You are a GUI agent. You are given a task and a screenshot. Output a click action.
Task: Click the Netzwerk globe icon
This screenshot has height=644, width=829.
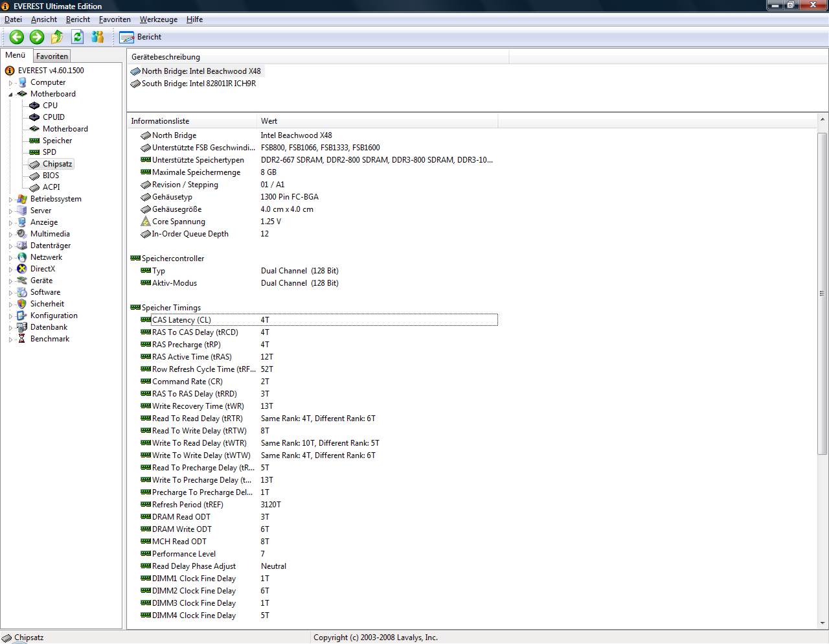(x=22, y=257)
